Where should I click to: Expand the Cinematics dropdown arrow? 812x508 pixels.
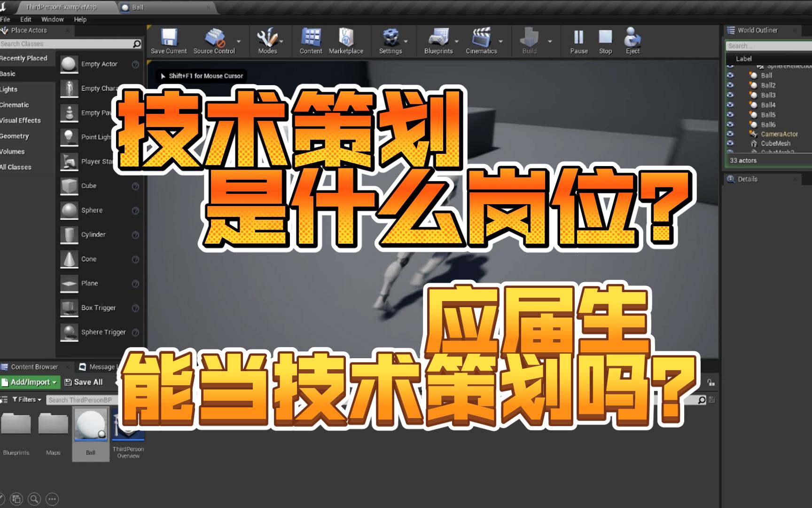[x=500, y=41]
